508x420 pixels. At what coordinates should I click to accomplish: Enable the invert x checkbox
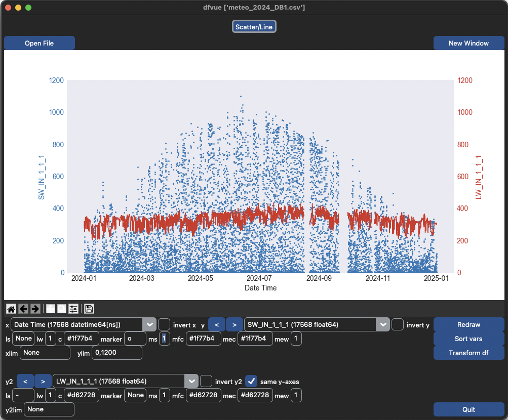click(x=164, y=324)
